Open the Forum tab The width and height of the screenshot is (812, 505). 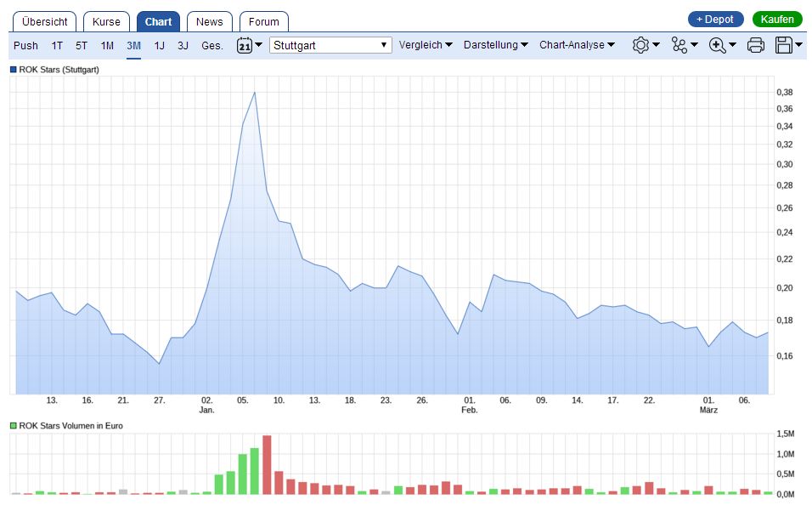263,22
